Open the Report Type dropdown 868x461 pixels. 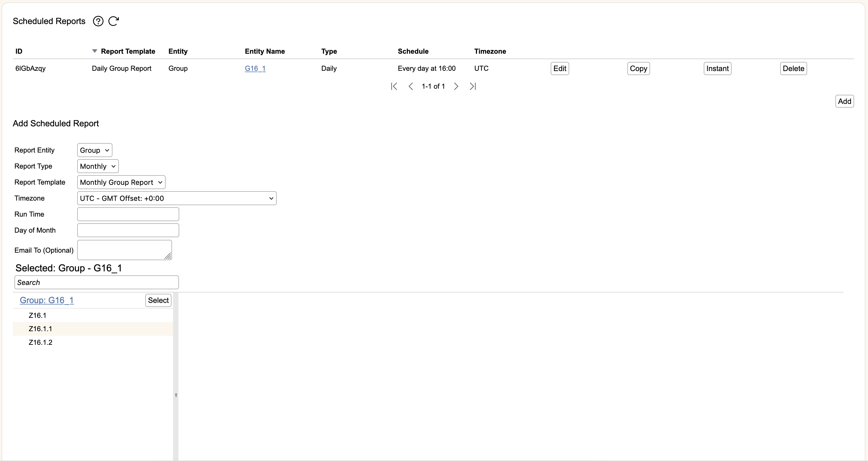coord(98,166)
